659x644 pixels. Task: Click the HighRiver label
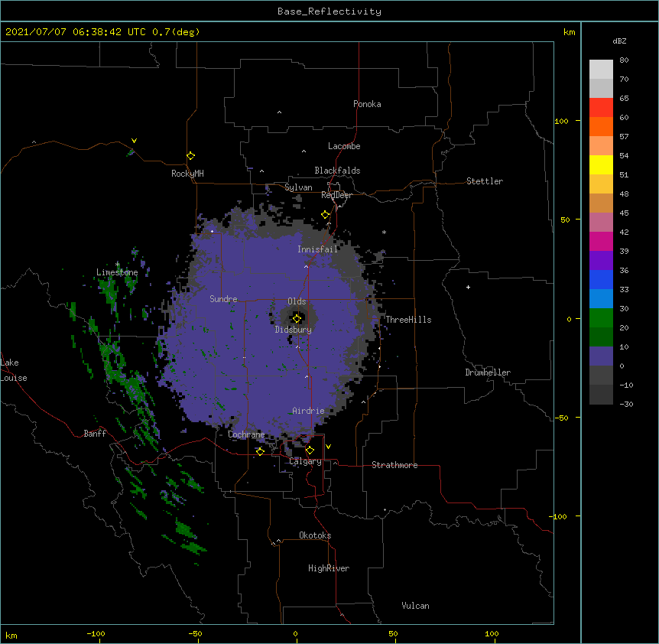[329, 568]
